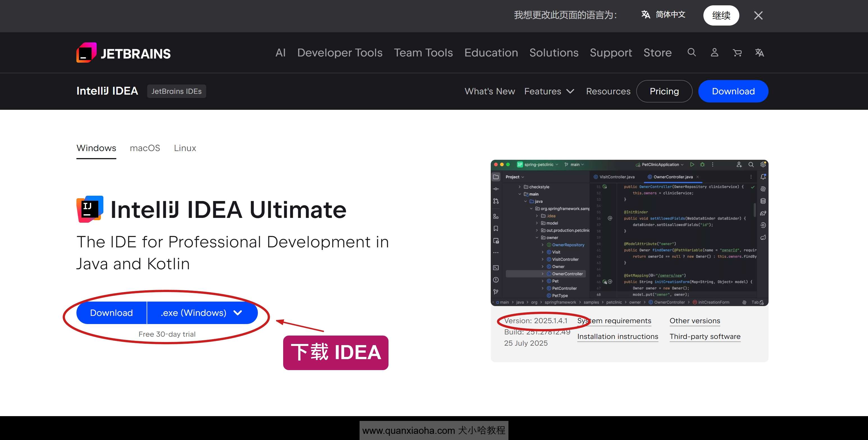Close the language suggestion banner
The width and height of the screenshot is (868, 440).
tap(758, 15)
